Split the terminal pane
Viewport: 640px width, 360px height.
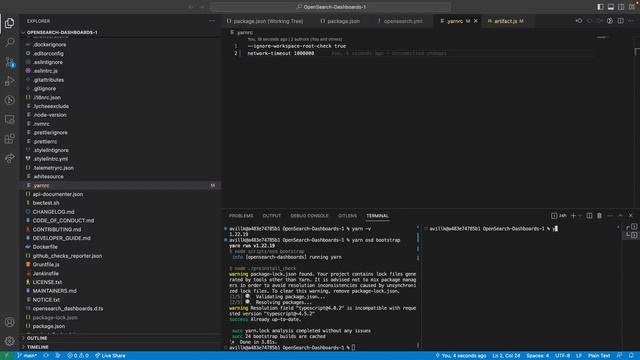coord(589,216)
